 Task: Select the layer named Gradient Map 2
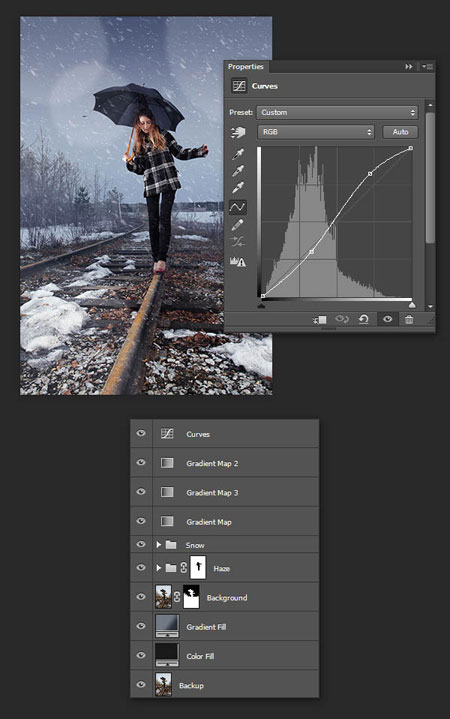(x=225, y=463)
